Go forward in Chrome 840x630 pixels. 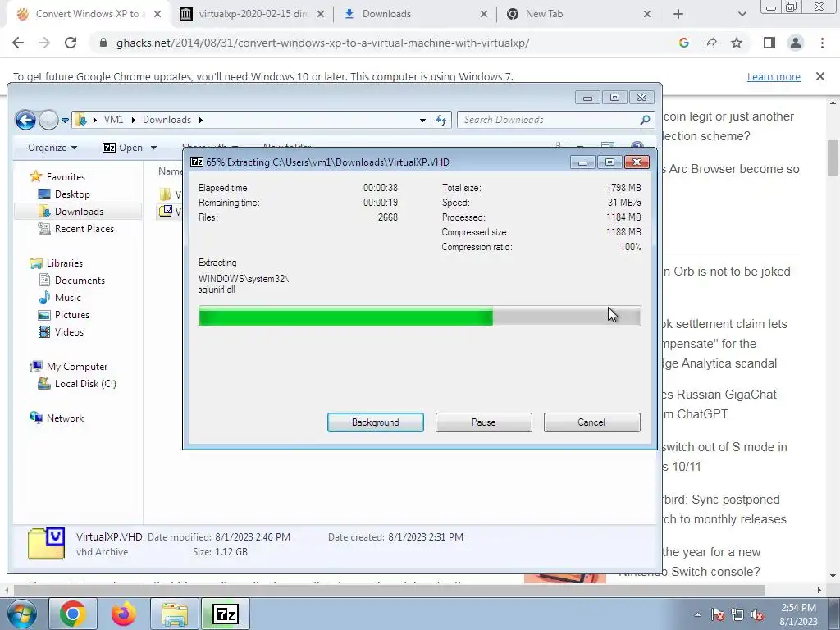[x=44, y=43]
